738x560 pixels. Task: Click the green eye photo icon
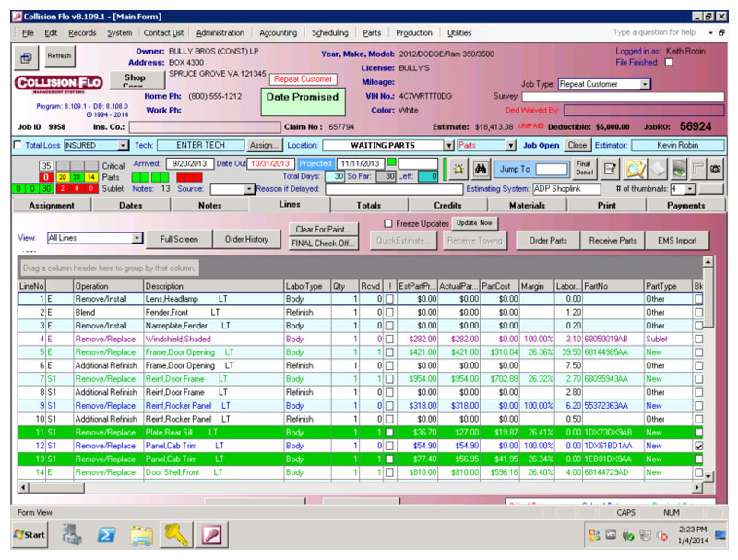click(678, 169)
